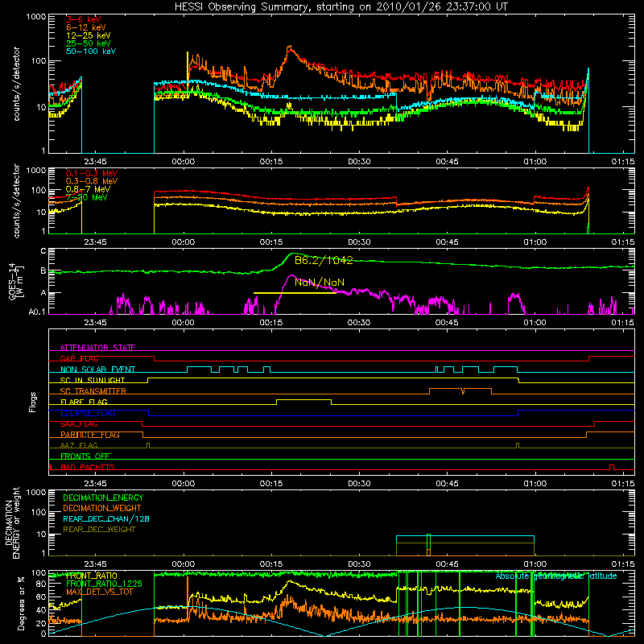Select the 6-12 keV legend label
Screen dimensions: 644x644
click(86, 27)
